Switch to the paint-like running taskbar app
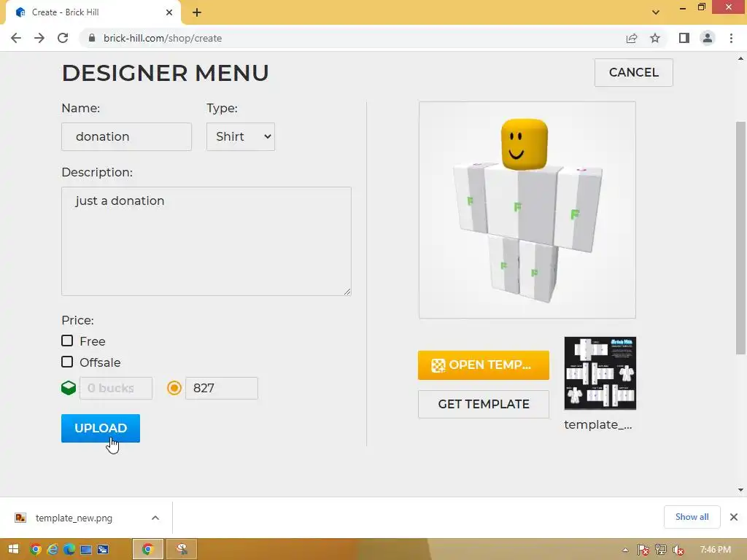747x560 pixels. [x=182, y=549]
